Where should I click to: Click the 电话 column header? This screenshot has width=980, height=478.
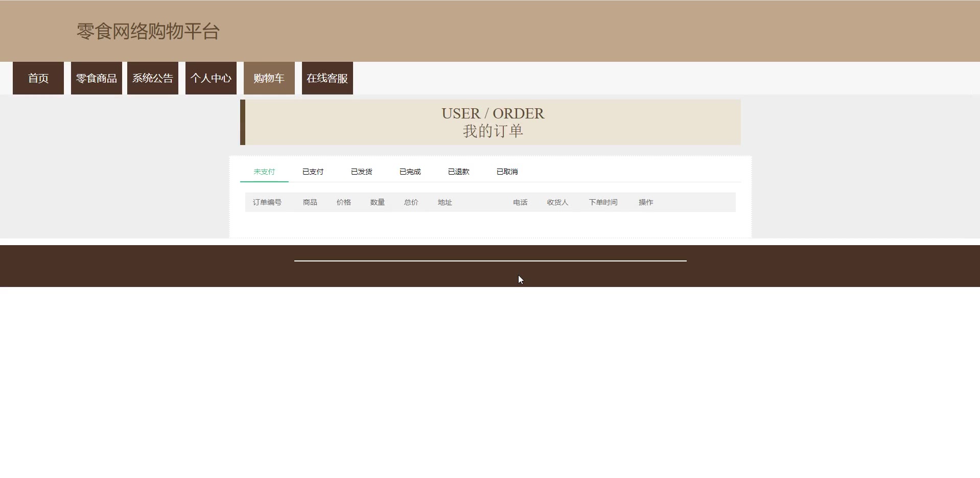pyautogui.click(x=520, y=202)
